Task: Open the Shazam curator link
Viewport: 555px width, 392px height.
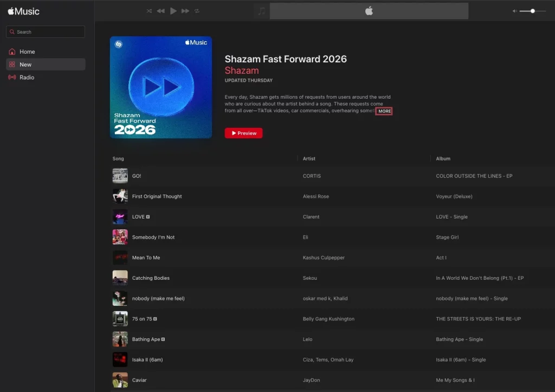Action: [x=242, y=70]
